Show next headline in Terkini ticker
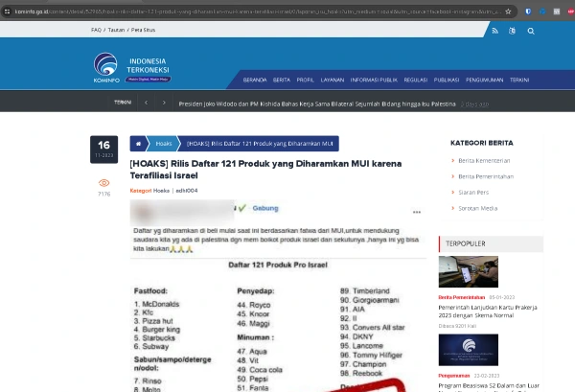This screenshot has width=575, height=392. (164, 103)
